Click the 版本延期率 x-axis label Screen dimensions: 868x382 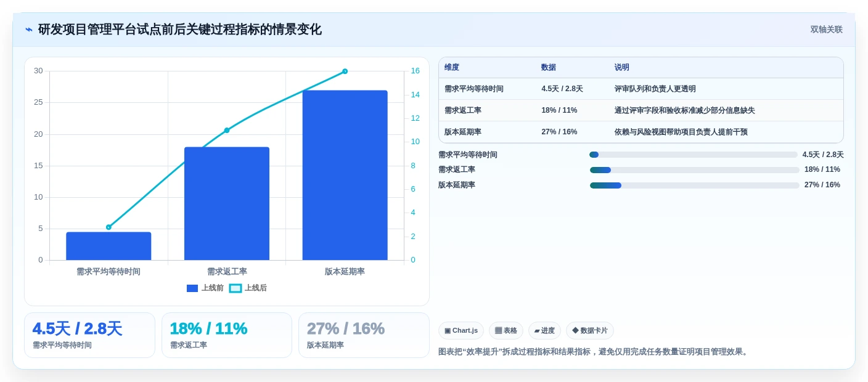point(345,272)
